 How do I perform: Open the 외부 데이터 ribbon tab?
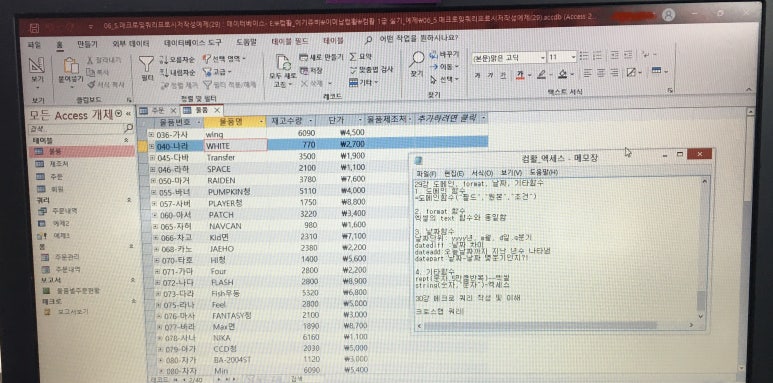tap(131, 43)
